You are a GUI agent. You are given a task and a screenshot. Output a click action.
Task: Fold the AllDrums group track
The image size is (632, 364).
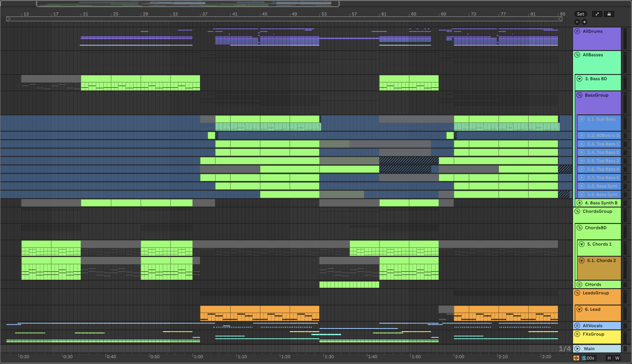tap(577, 31)
